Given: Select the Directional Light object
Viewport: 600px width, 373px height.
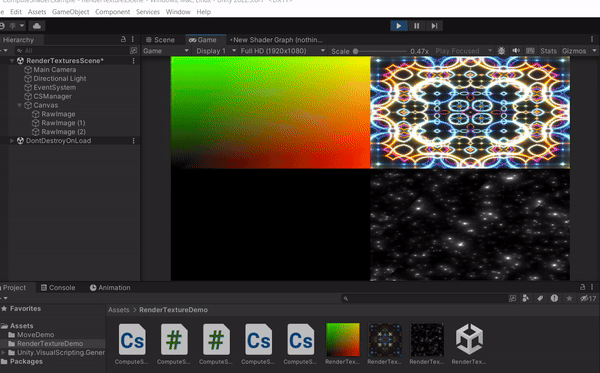Looking at the screenshot, I should tap(59, 78).
